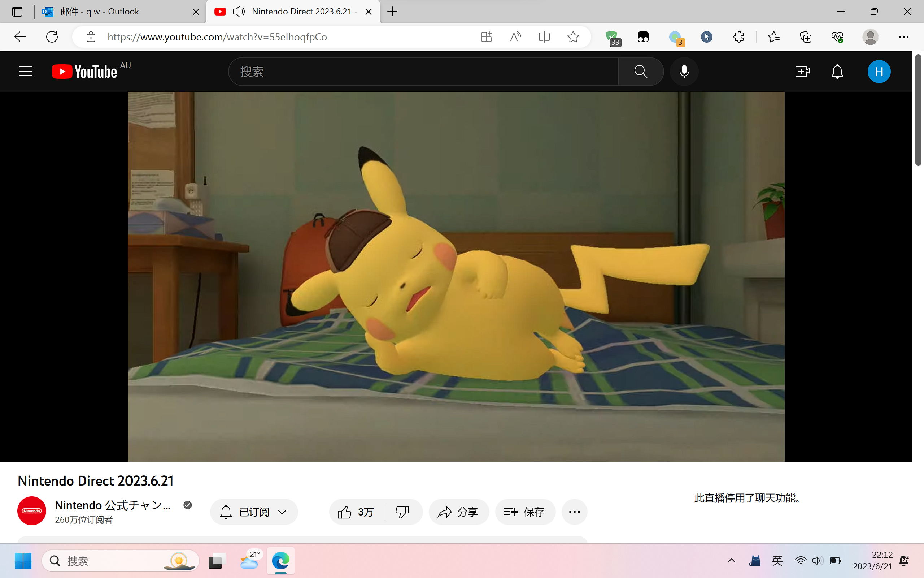The image size is (924, 578).
Task: Mute the tab using speaker icon
Action: (x=239, y=12)
